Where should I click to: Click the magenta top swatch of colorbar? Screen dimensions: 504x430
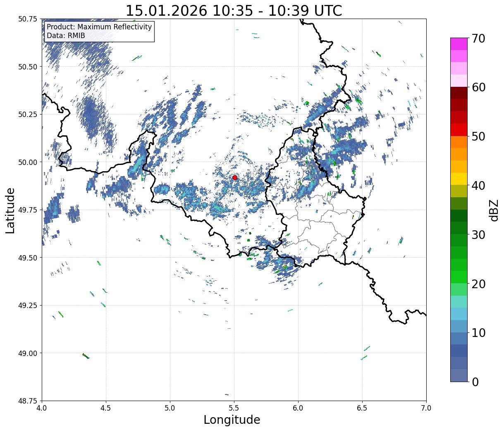pyautogui.click(x=459, y=44)
